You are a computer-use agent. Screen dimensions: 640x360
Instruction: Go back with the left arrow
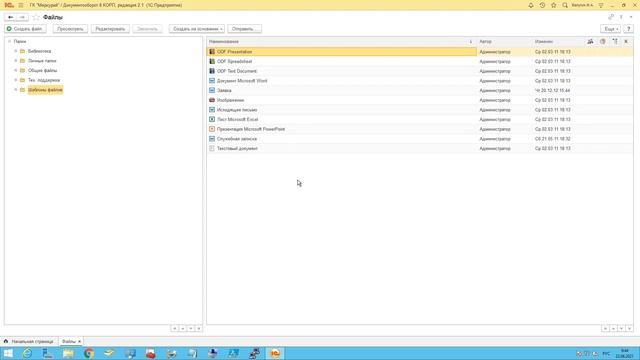[x=11, y=17]
